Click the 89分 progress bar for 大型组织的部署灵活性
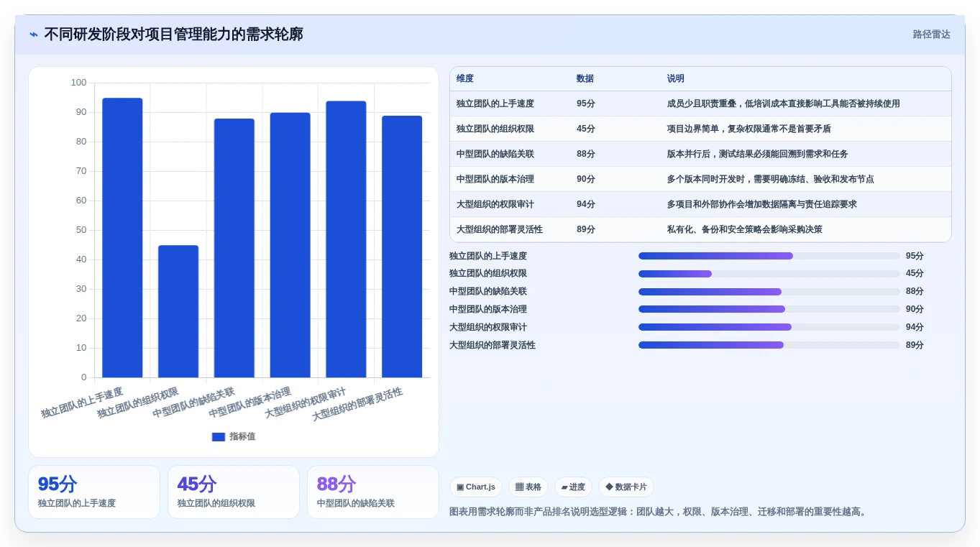980x547 pixels. (x=769, y=345)
